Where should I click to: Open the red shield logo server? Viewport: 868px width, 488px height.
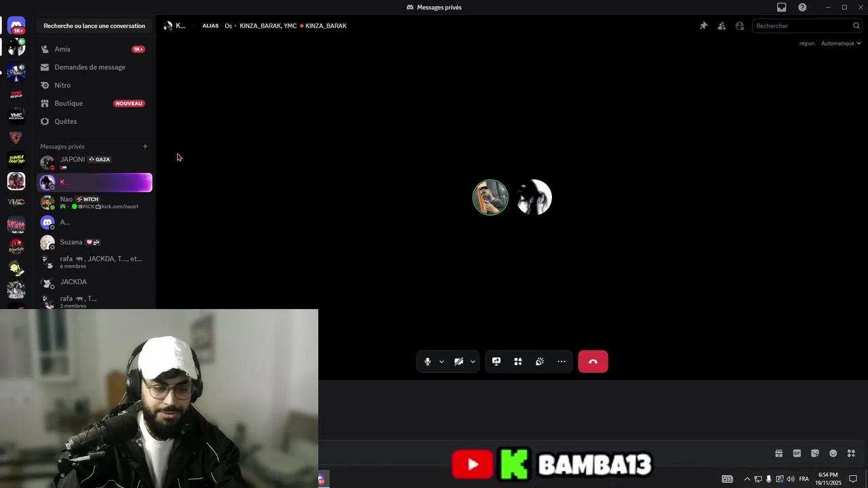16,138
